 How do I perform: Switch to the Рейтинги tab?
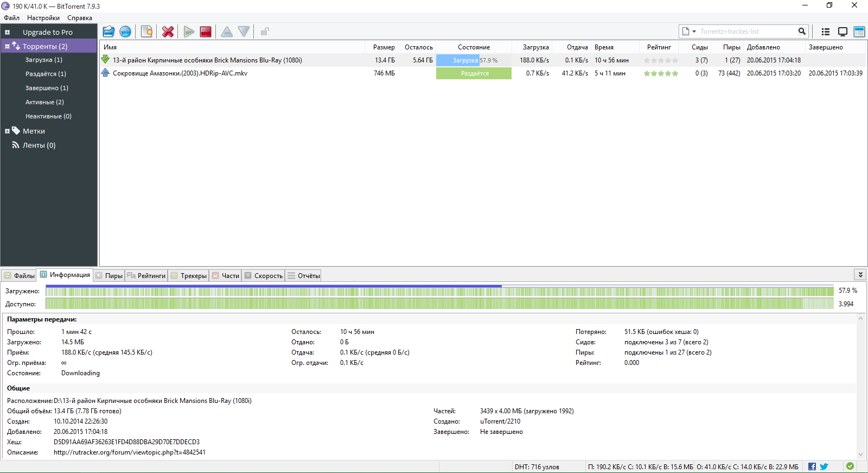tap(146, 276)
